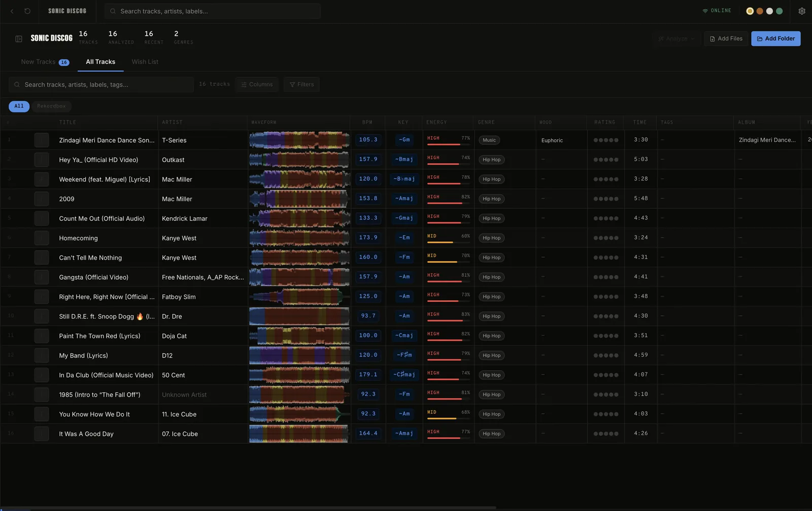Click the ~F#m key badge for My Band
The image size is (812, 511).
point(404,355)
